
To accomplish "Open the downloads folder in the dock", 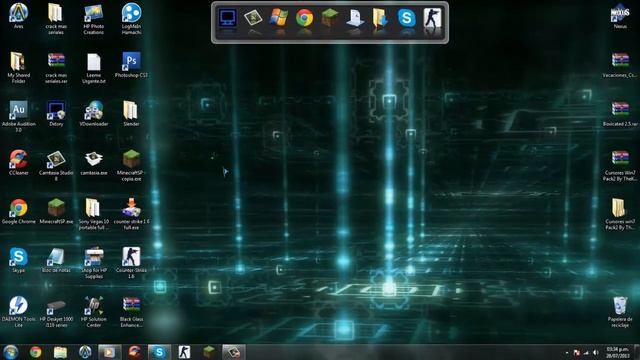I will 380,18.
